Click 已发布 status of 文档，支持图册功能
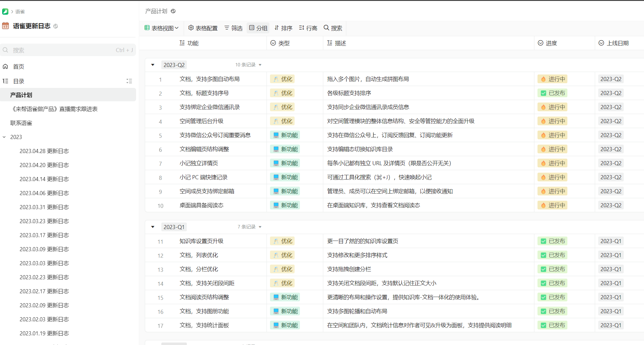The width and height of the screenshot is (644, 345). pos(552,311)
